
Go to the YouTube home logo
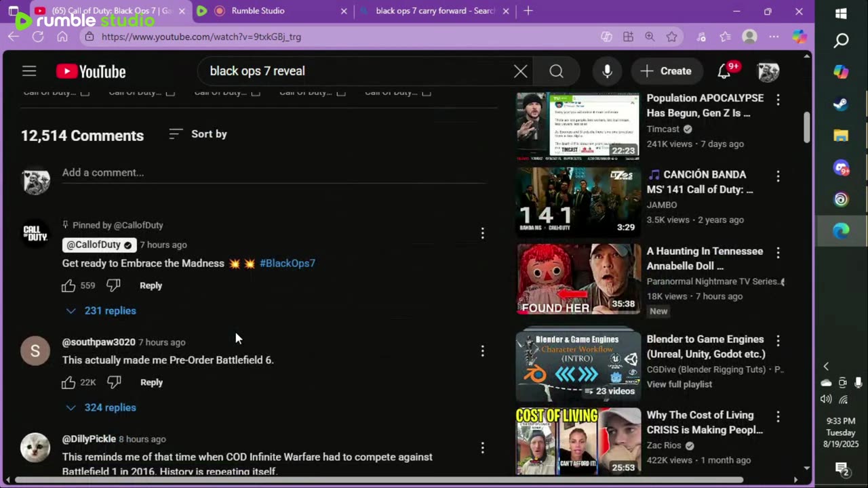91,71
